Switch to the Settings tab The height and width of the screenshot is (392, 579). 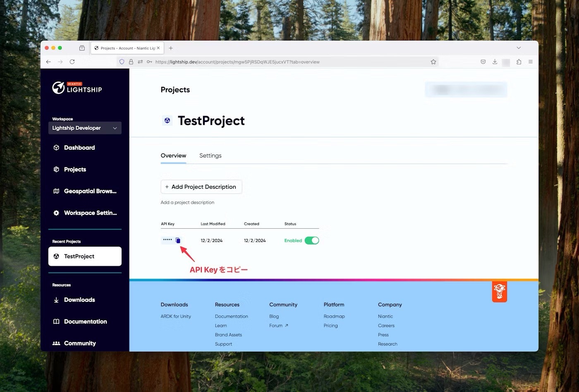coord(210,155)
